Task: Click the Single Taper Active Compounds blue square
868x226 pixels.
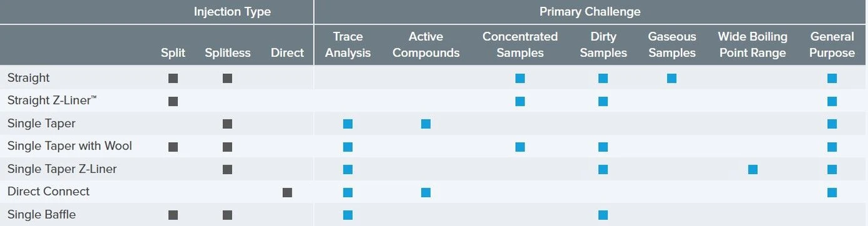Action: click(426, 124)
